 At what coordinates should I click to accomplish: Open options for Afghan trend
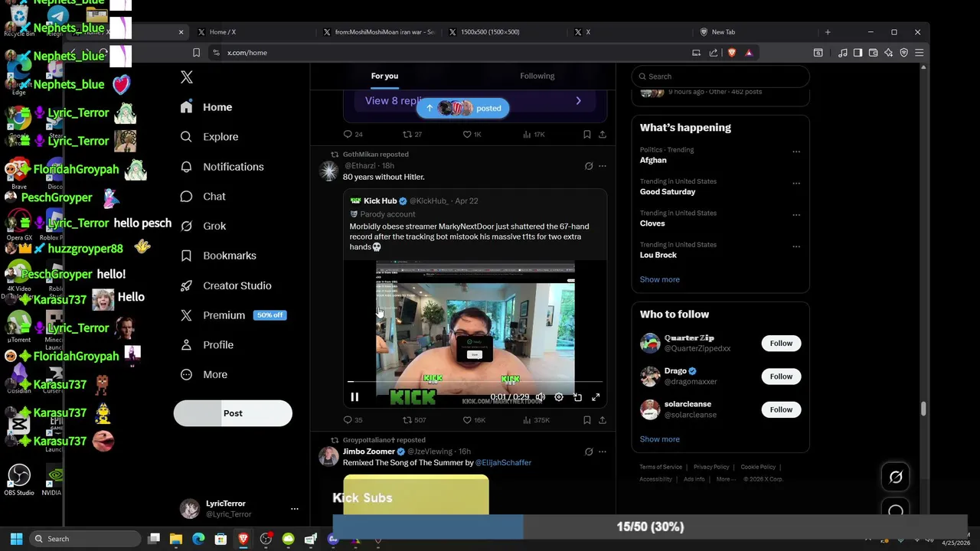click(796, 152)
